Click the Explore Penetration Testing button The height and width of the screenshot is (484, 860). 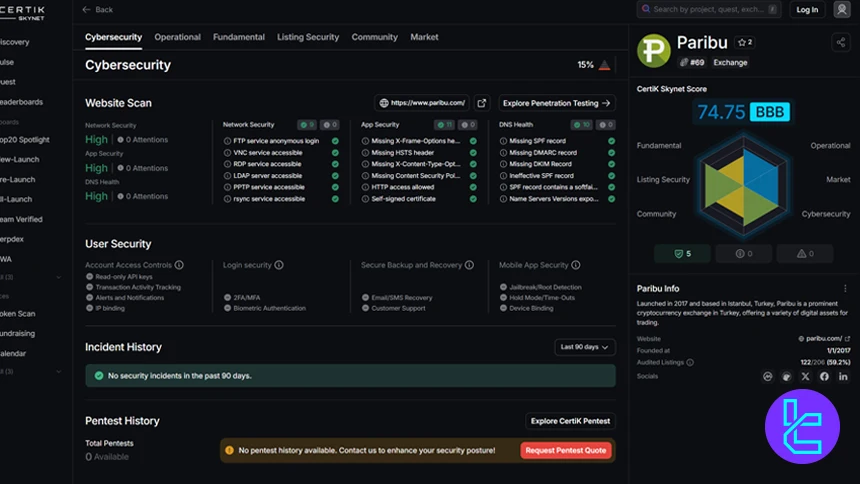tap(557, 103)
